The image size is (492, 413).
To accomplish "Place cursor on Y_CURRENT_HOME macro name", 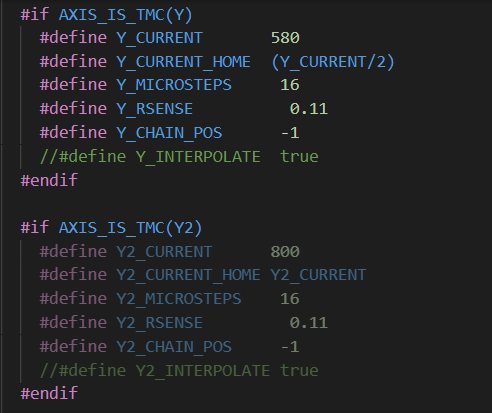I will [183, 62].
